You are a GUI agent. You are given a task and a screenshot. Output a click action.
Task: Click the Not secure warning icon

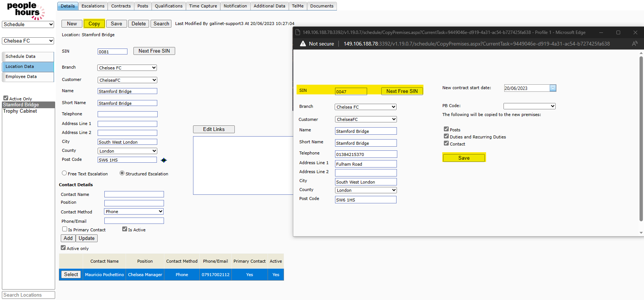click(303, 44)
